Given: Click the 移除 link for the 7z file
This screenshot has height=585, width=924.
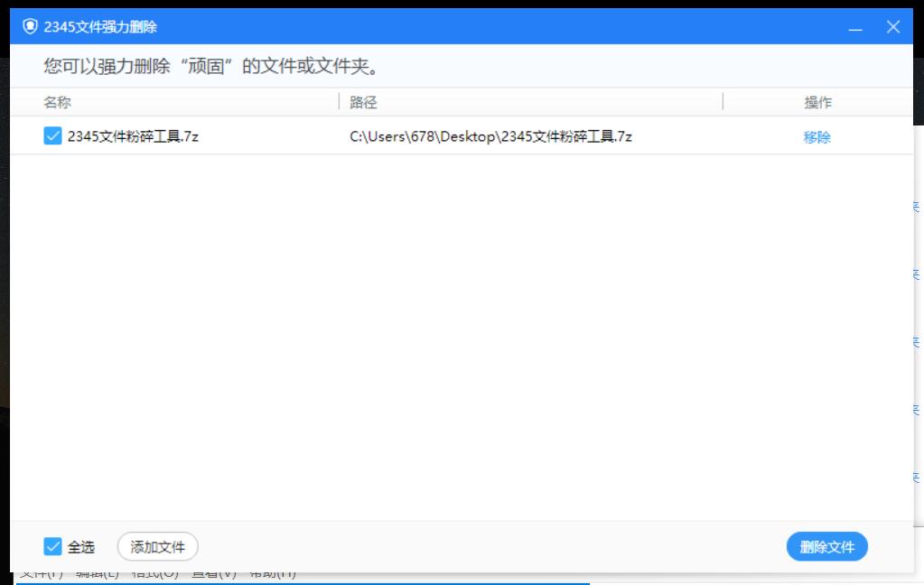Looking at the screenshot, I should pyautogui.click(x=817, y=137).
